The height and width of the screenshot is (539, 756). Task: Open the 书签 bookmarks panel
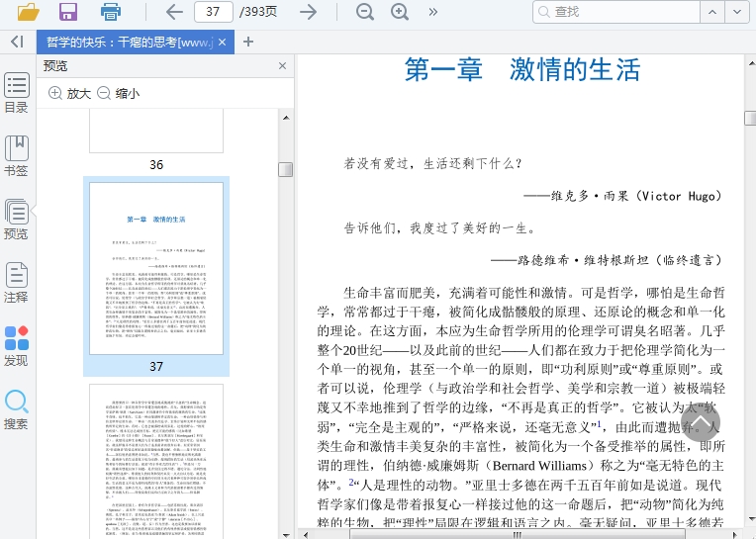point(17,156)
